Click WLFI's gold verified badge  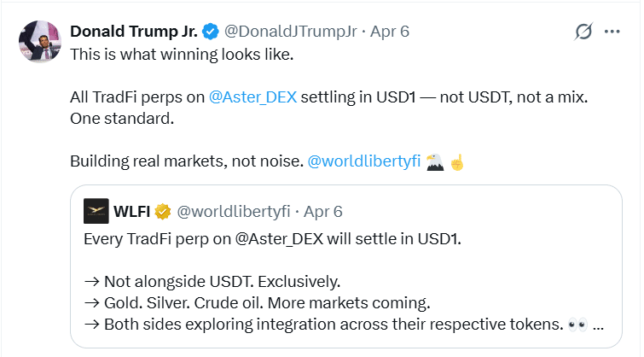[x=163, y=210]
